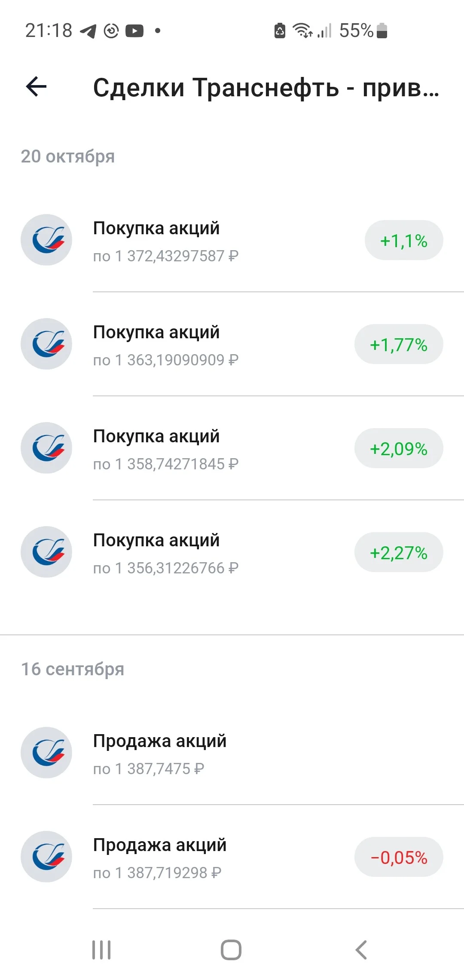Tap the +1,77% profit badge
The width and height of the screenshot is (464, 980).
[x=399, y=344]
